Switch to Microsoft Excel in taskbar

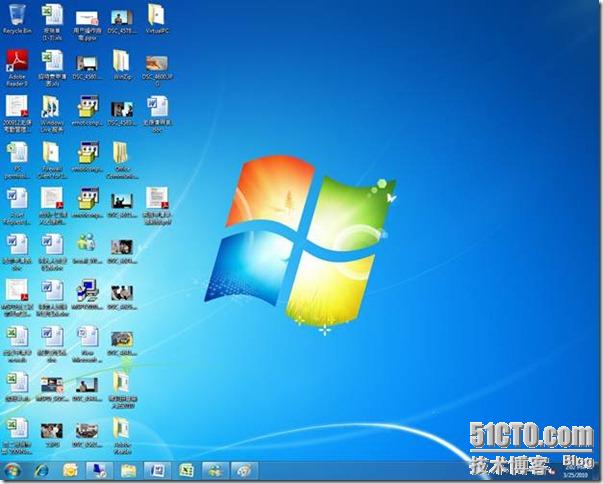(186, 471)
